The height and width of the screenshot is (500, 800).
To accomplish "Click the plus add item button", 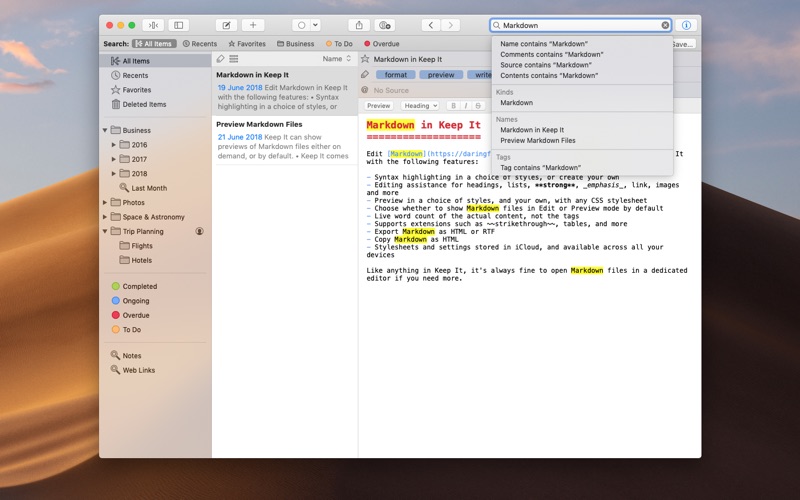I will 253,25.
